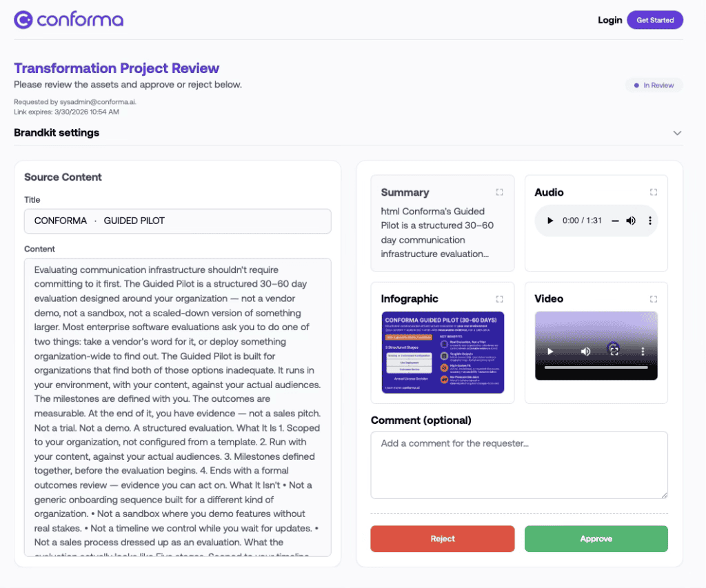706x588 pixels.
Task: Open the audio player three-dot menu
Action: (x=649, y=221)
